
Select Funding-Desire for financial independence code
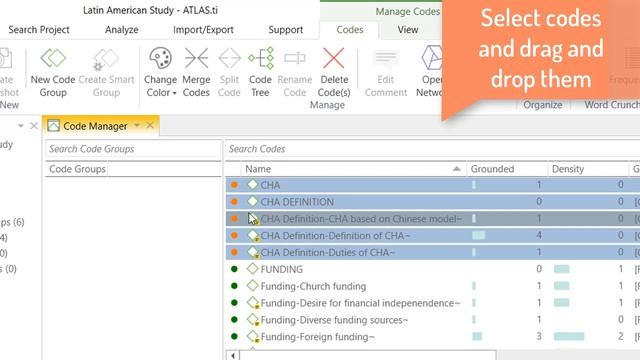[433, 303]
